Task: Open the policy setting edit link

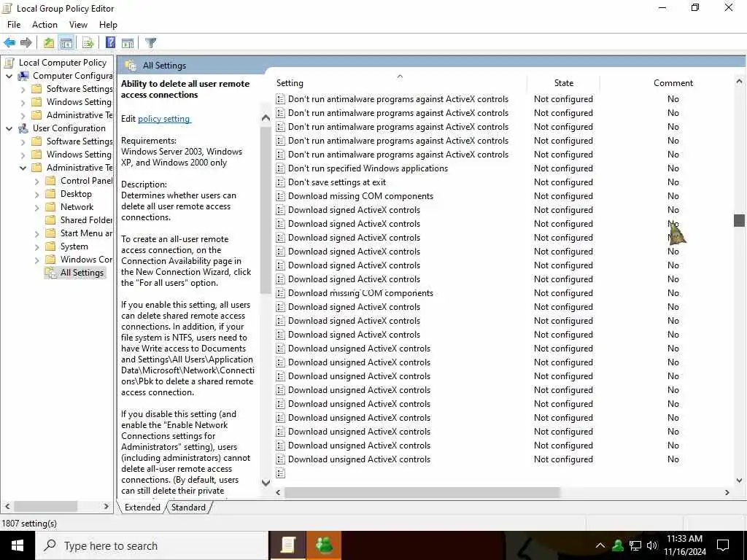Action: [x=164, y=119]
